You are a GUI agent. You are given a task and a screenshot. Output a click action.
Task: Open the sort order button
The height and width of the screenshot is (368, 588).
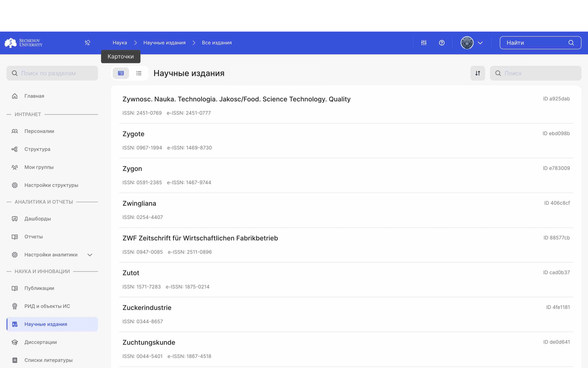tap(478, 73)
